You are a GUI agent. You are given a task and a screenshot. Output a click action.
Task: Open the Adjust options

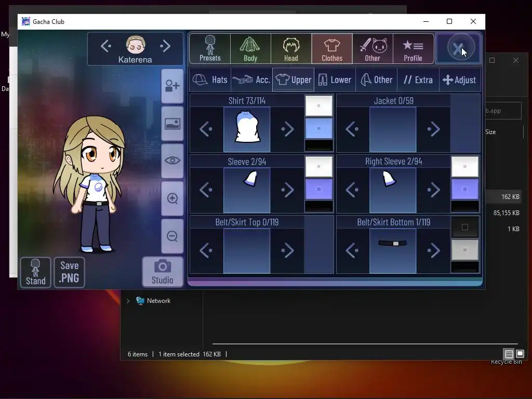[x=460, y=79]
